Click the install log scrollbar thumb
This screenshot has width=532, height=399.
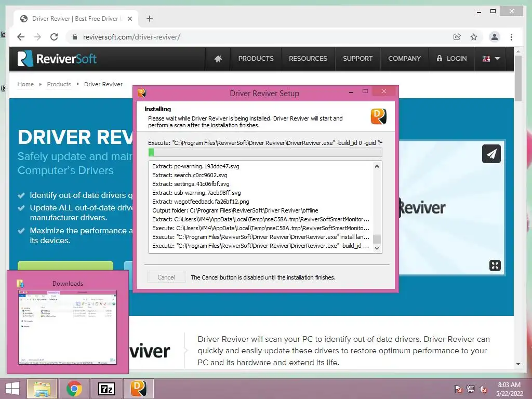point(377,239)
